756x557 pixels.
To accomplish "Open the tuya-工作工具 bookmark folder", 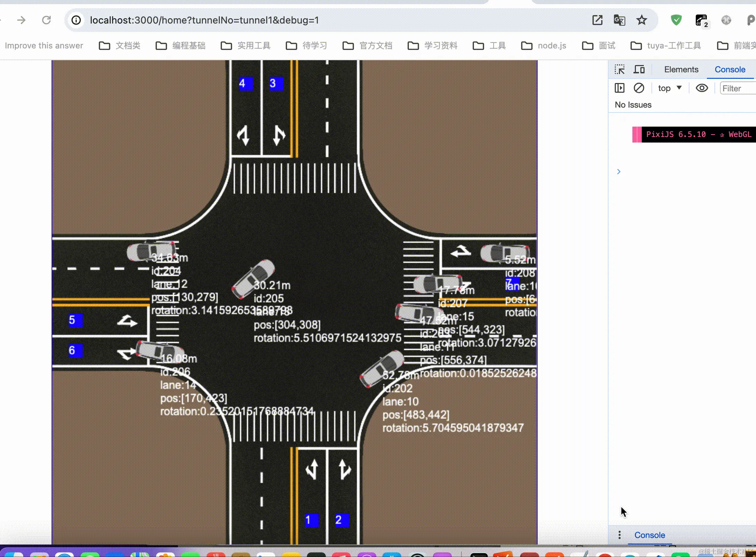I will [666, 46].
